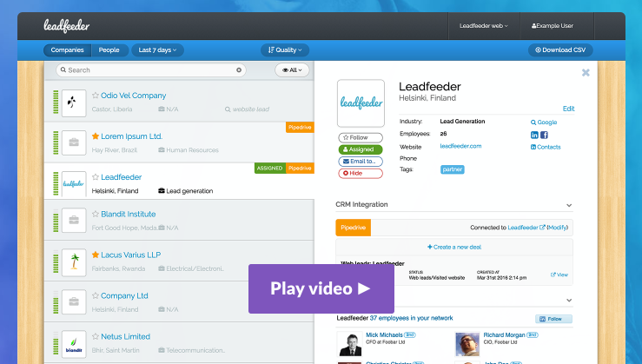Viewport: 642px width, 364px height.
Task: Hide this company
Action: [x=361, y=173]
